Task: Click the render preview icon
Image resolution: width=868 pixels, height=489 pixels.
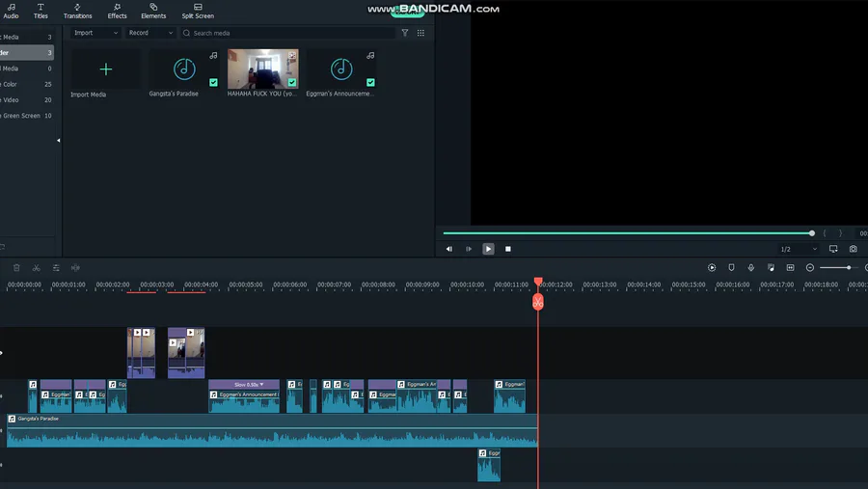Action: 712,268
